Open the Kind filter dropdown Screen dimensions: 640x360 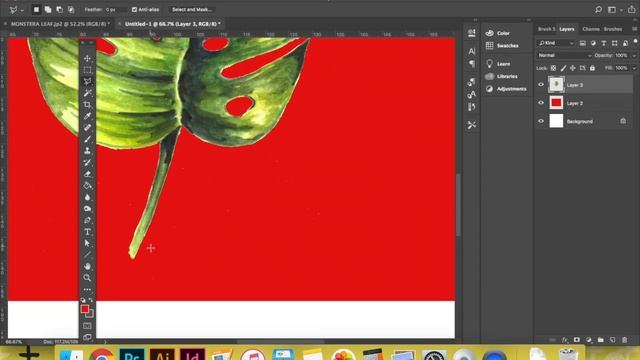click(x=556, y=43)
